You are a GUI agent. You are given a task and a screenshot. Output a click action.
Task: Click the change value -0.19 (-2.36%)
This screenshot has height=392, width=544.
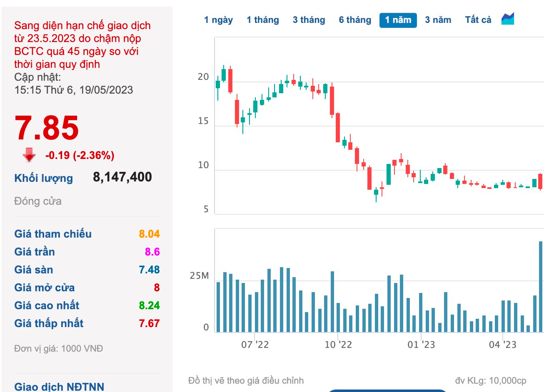[x=80, y=155]
